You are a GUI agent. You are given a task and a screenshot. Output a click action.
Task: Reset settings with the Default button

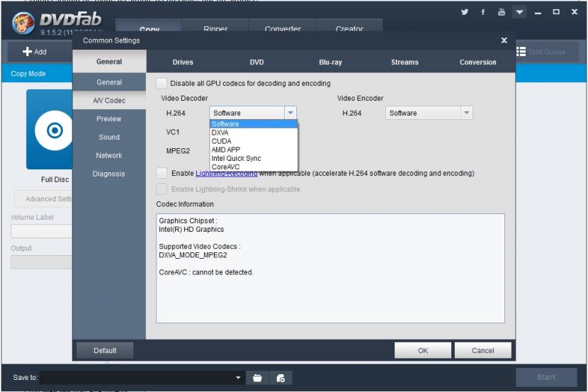(x=105, y=350)
